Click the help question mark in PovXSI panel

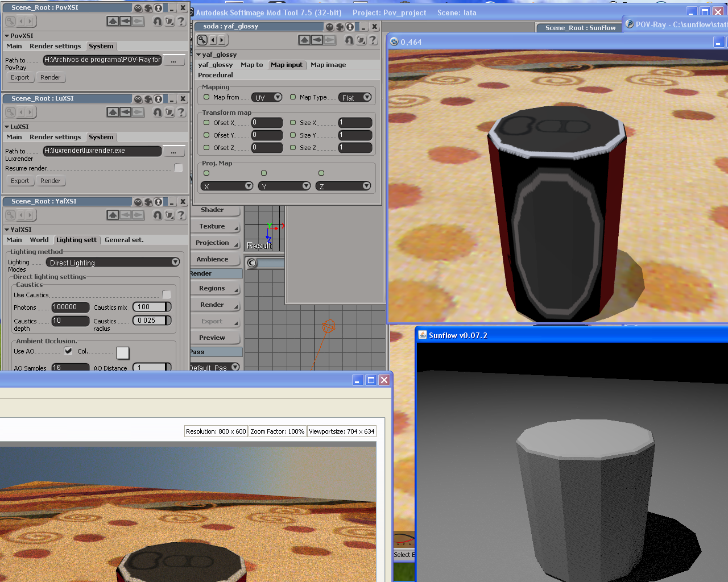(x=181, y=21)
